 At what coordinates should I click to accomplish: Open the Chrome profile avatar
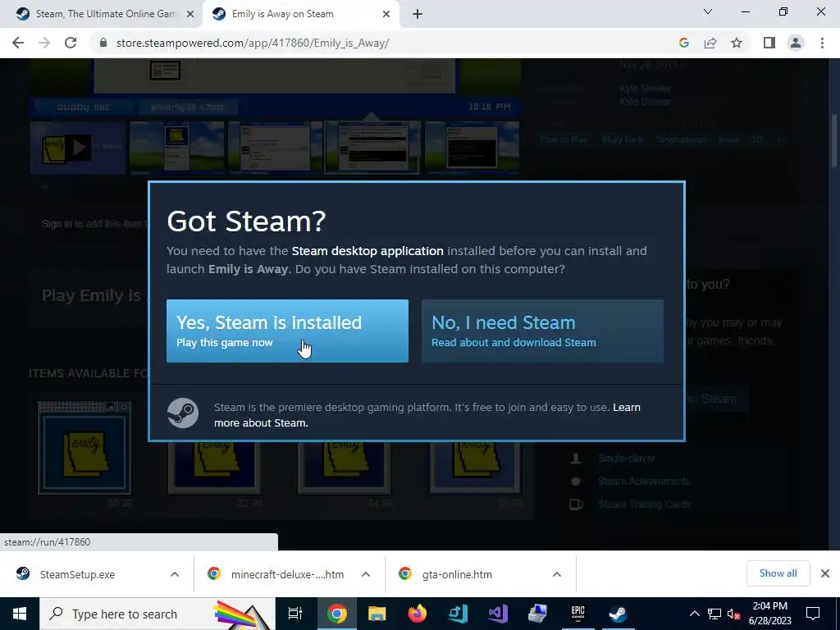796,43
